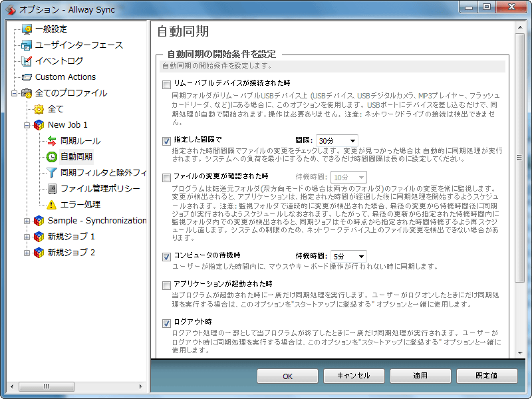Open the 待機時間 5分 dropdown

click(x=348, y=256)
